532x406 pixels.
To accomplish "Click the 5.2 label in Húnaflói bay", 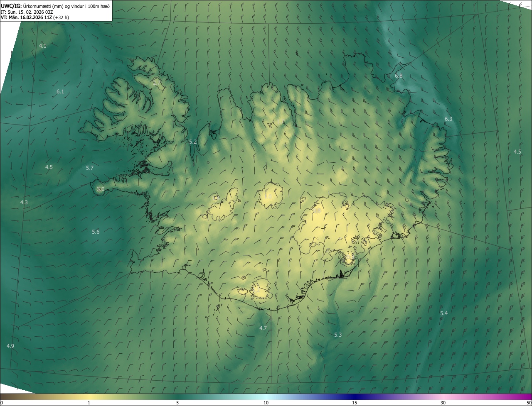I will tap(193, 142).
